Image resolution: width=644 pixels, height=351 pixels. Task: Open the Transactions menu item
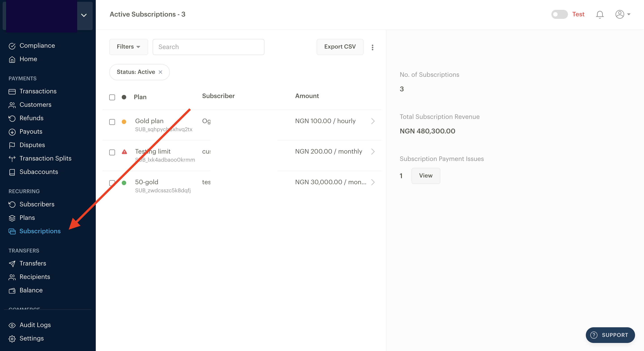[38, 91]
